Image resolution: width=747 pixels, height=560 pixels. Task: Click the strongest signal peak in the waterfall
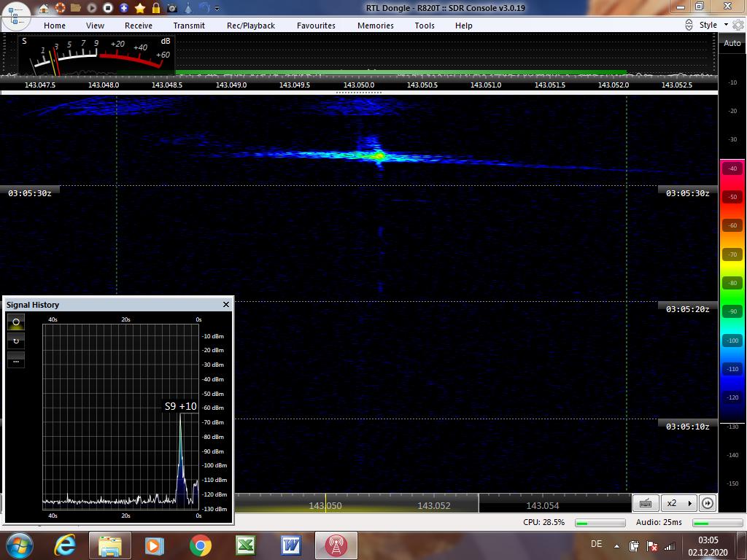[379, 155]
